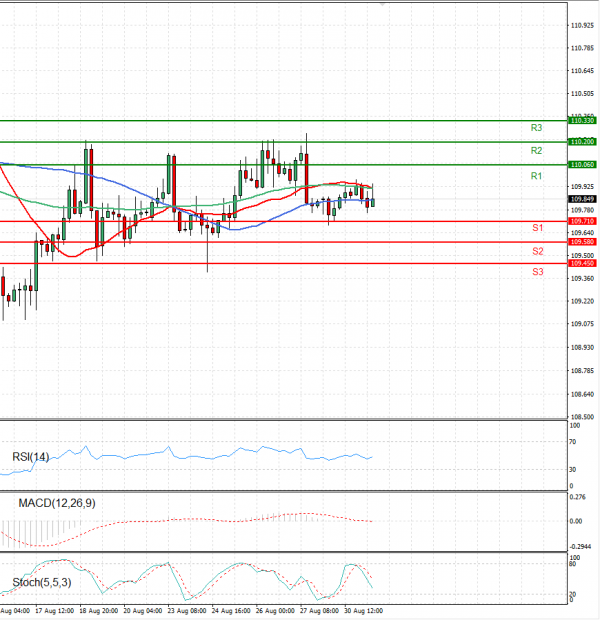Screen dimensions: 600x620
Task: Click the R3 resistance label
Action: [x=536, y=128]
